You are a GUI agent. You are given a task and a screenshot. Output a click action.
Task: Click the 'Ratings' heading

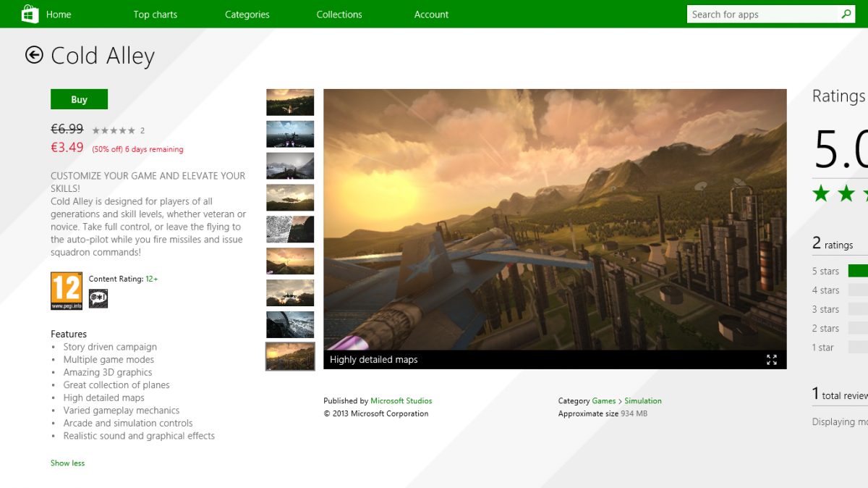(x=839, y=96)
